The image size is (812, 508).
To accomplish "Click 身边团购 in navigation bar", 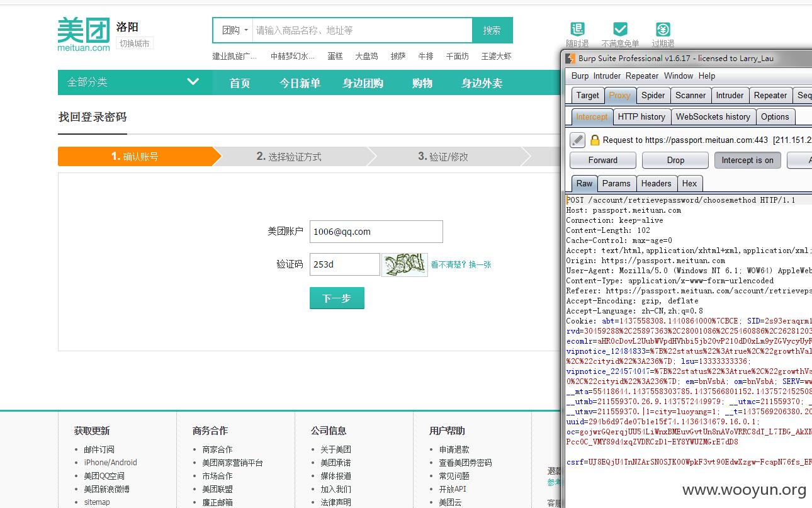I will click(363, 83).
